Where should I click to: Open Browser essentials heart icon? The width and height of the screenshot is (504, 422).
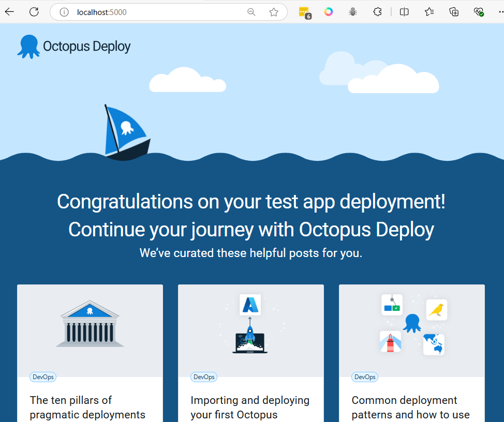[479, 12]
